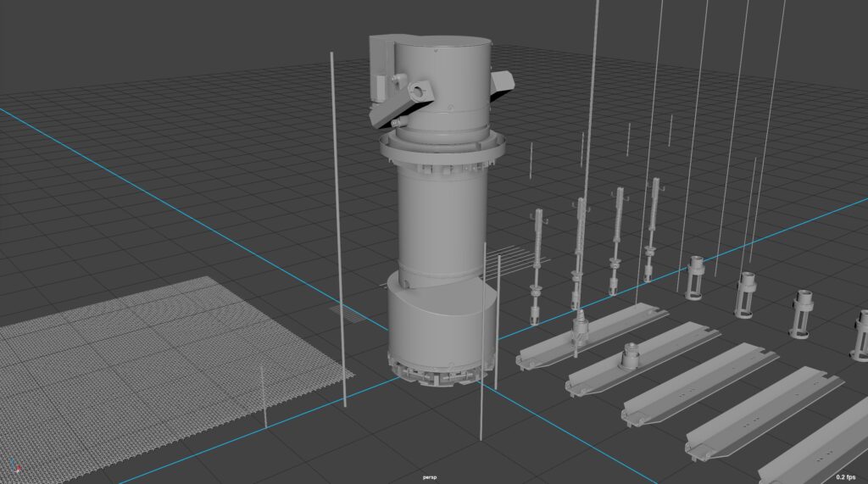
Task: Select the ring flange around the tower
Action: click(x=442, y=148)
